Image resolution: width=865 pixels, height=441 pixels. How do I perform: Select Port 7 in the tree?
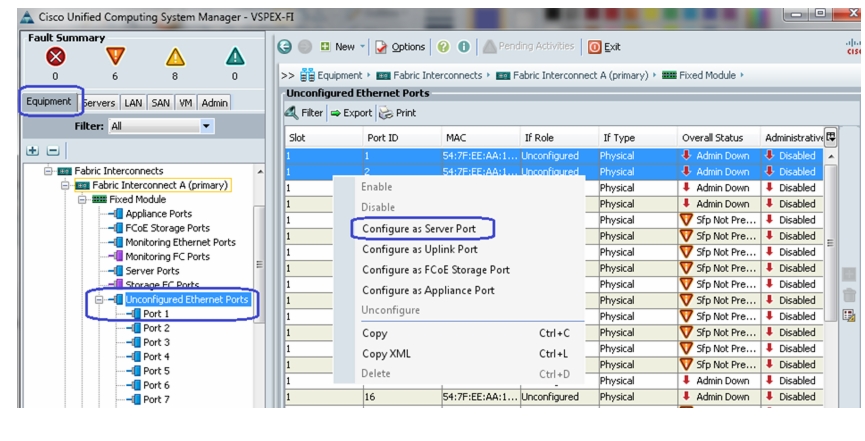tap(156, 400)
